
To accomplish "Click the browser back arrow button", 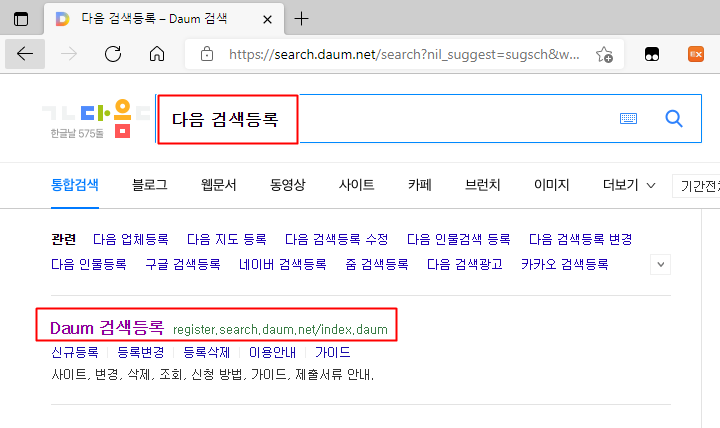I will tap(25, 54).
